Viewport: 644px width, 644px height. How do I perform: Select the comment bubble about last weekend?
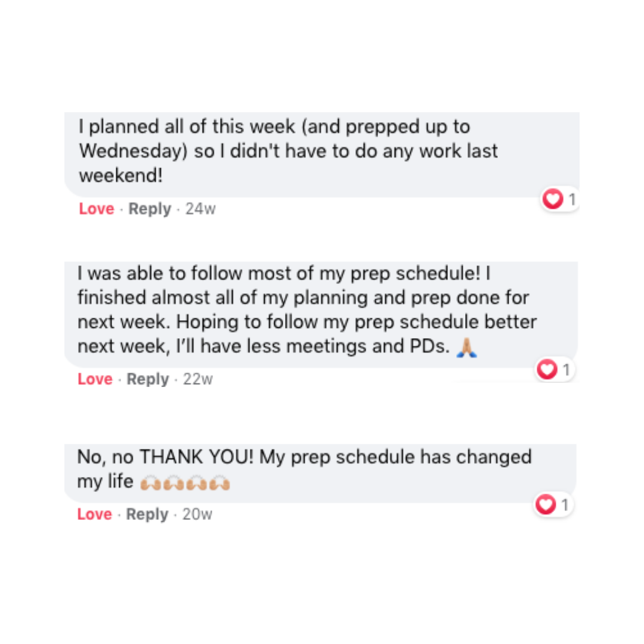tap(321, 154)
